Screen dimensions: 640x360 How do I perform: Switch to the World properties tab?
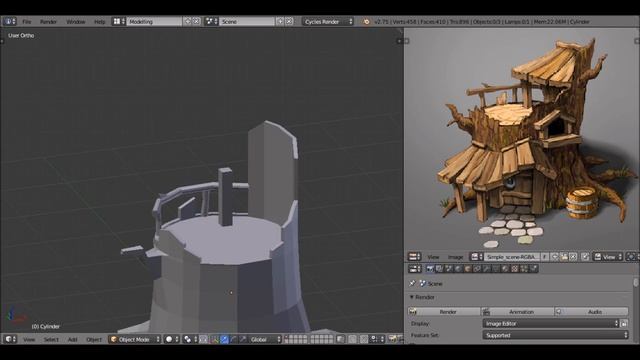[458, 269]
